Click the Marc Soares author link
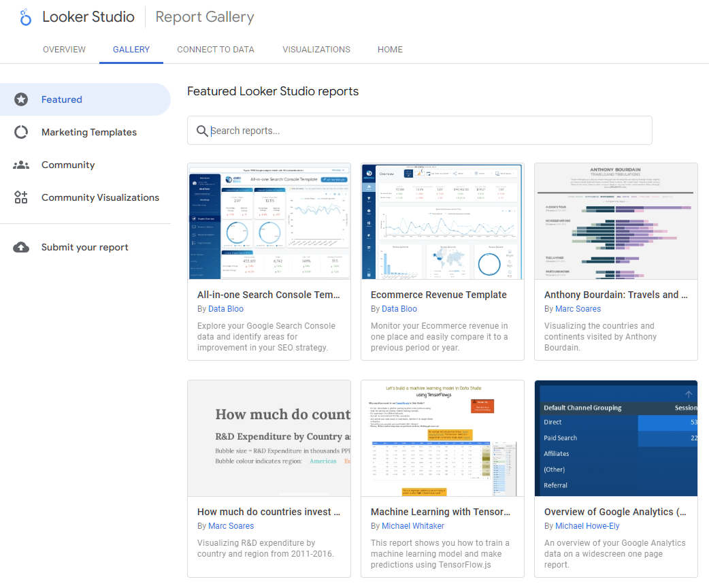Viewport: 709px width, 588px height. [x=578, y=308]
